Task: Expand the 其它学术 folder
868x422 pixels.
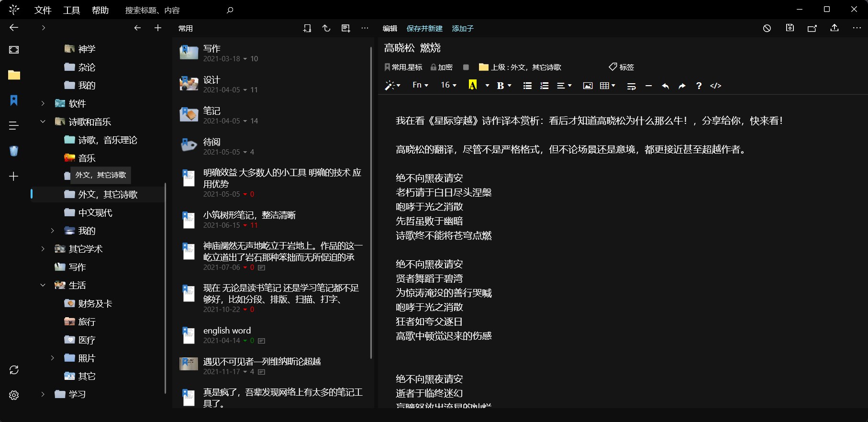Action: [43, 249]
